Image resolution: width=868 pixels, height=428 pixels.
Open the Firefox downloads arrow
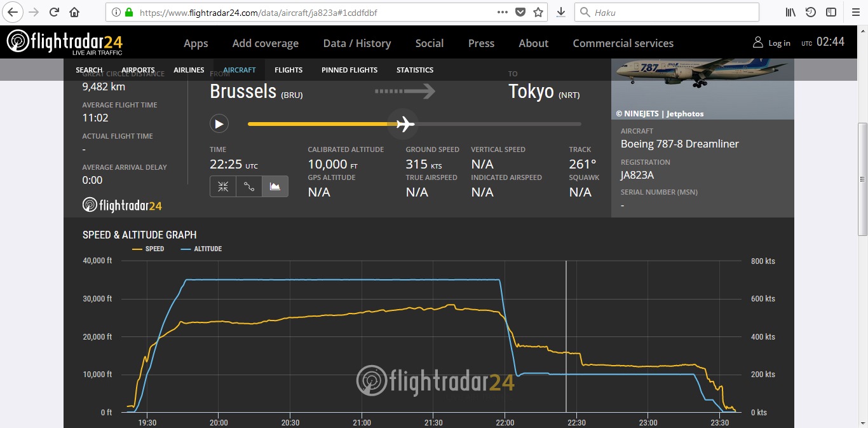pyautogui.click(x=560, y=12)
